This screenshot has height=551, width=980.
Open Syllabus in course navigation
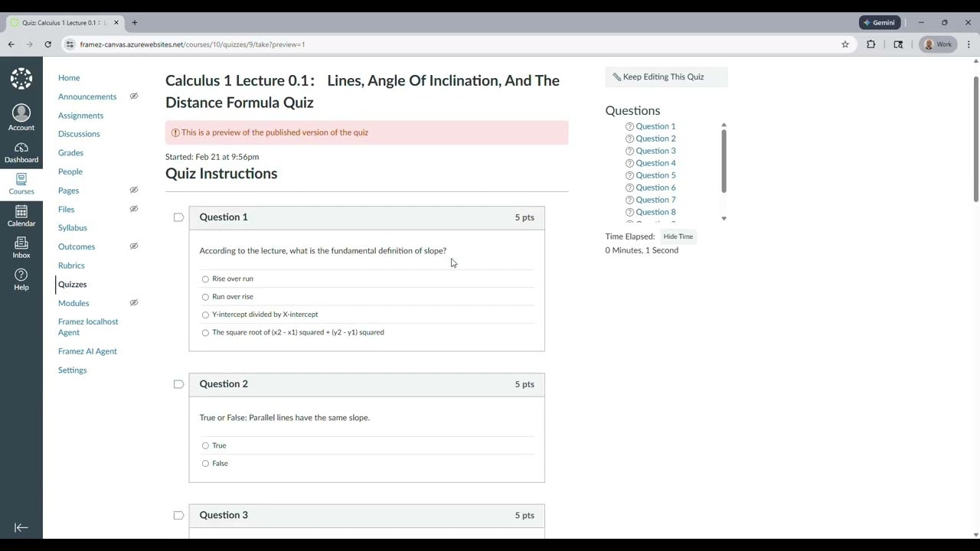click(x=73, y=228)
